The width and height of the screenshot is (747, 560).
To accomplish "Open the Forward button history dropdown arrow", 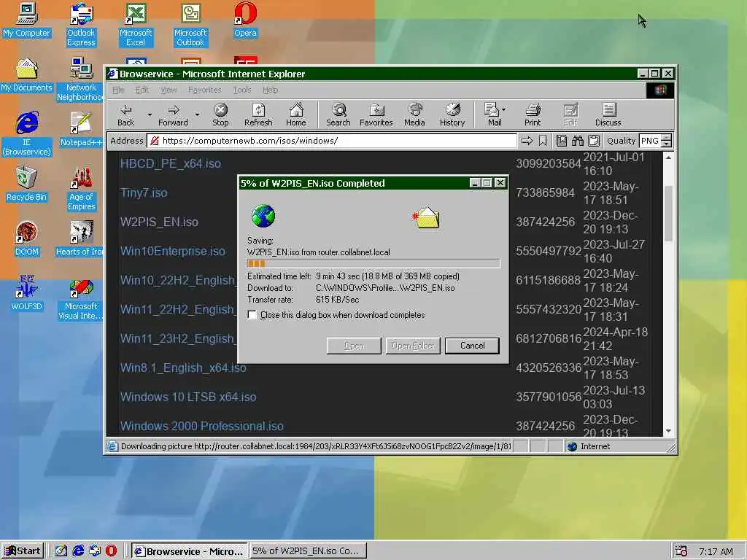I will [x=197, y=114].
